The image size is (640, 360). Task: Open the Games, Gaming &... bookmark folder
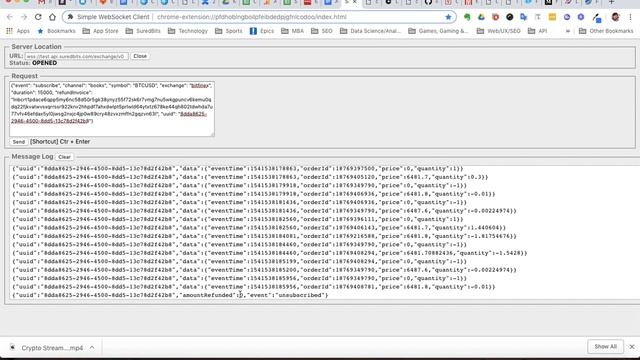coord(439,31)
